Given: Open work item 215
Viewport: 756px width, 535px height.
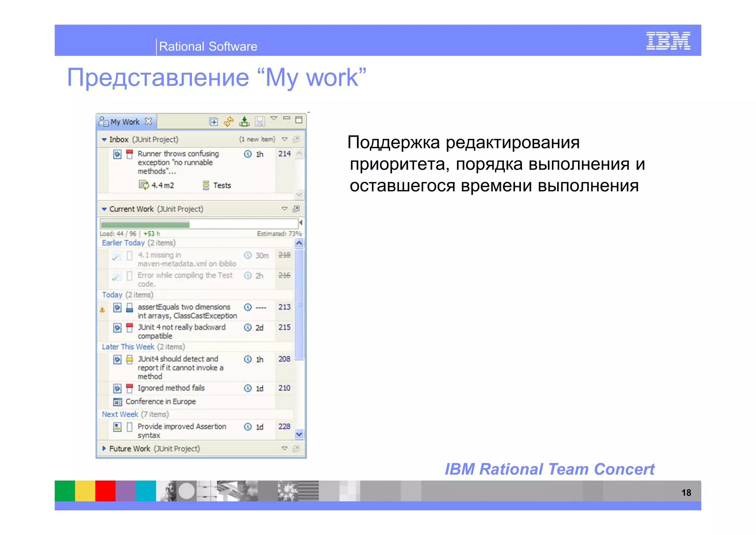Looking at the screenshot, I should [284, 327].
